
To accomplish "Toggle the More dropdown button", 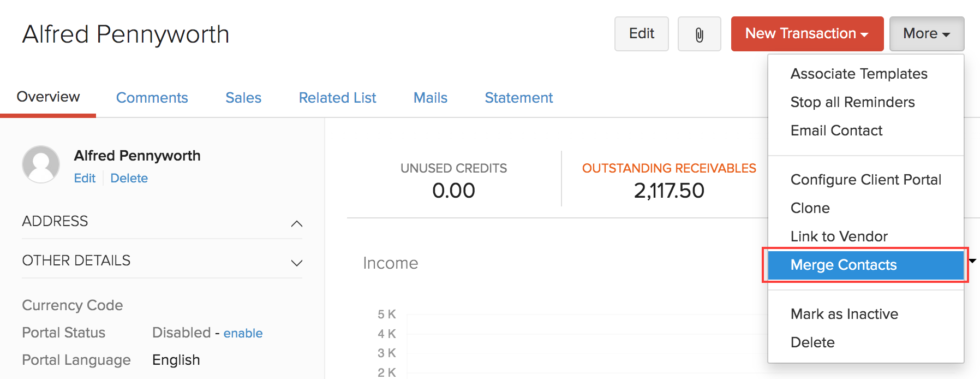I will (x=926, y=34).
